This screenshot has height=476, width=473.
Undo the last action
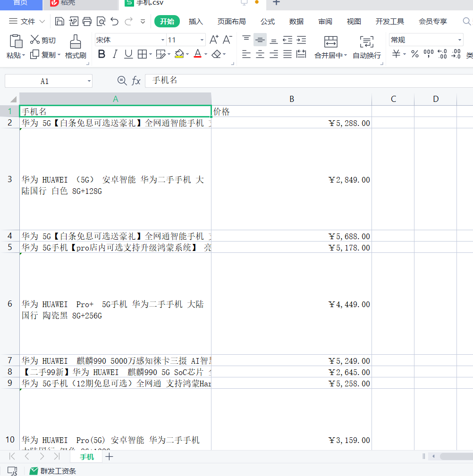click(x=115, y=21)
